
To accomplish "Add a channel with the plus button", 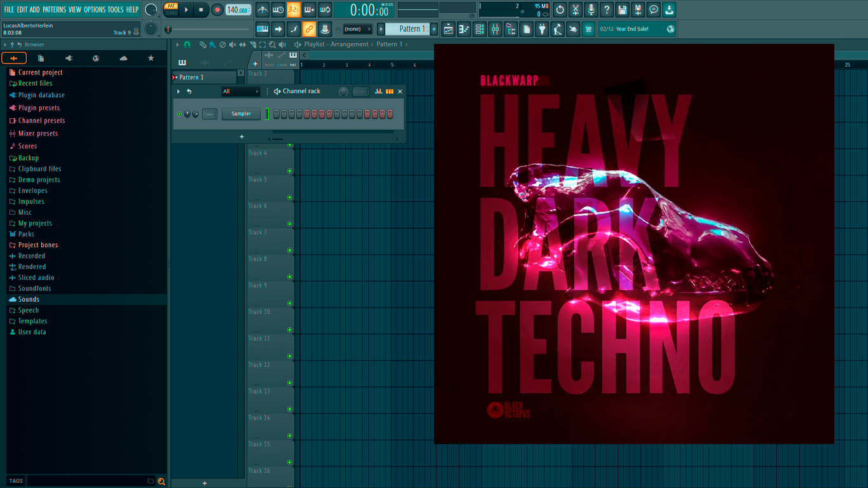I will click(241, 137).
